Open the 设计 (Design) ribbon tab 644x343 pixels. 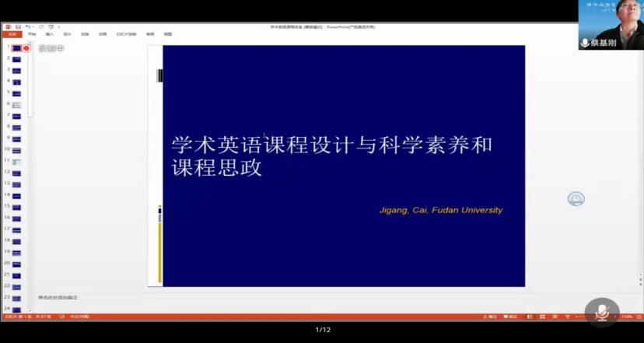tap(67, 34)
